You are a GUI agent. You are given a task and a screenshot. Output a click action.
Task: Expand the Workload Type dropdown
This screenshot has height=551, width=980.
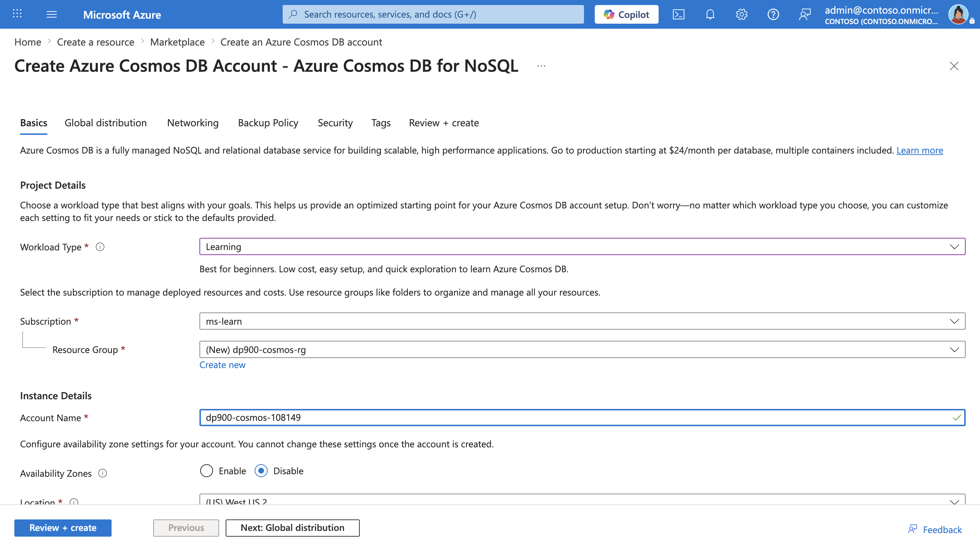tap(582, 246)
